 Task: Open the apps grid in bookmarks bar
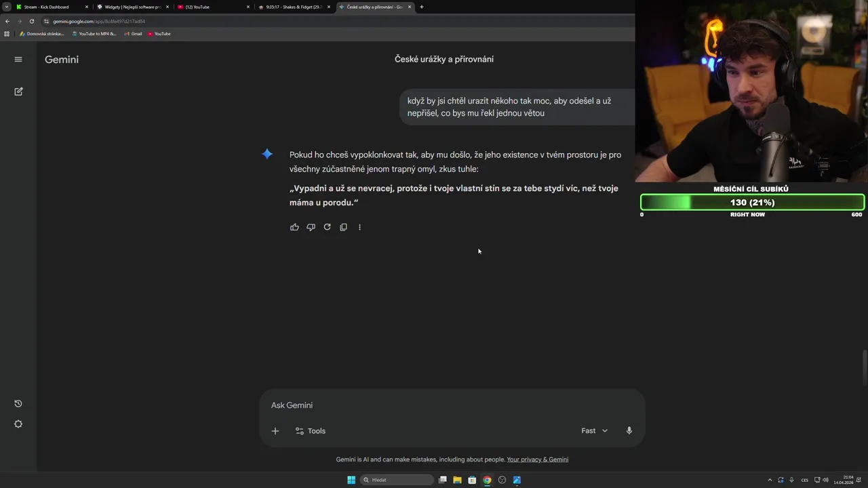(x=7, y=34)
